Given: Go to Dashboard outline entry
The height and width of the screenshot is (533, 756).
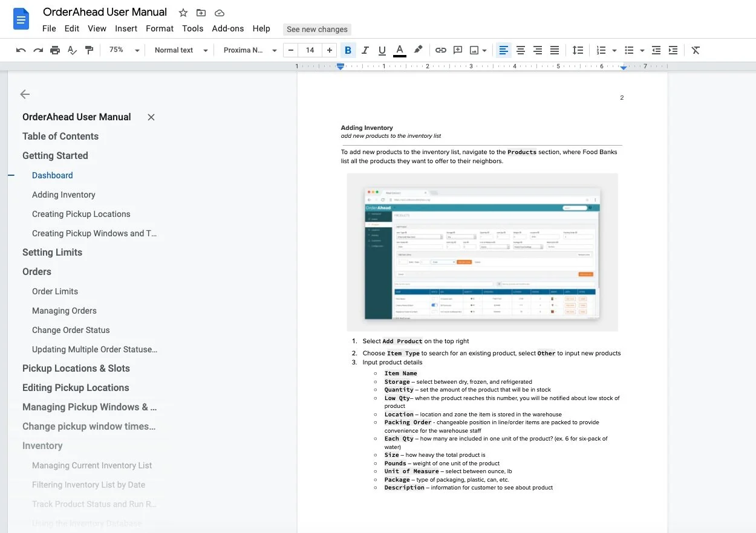Looking at the screenshot, I should tap(53, 175).
